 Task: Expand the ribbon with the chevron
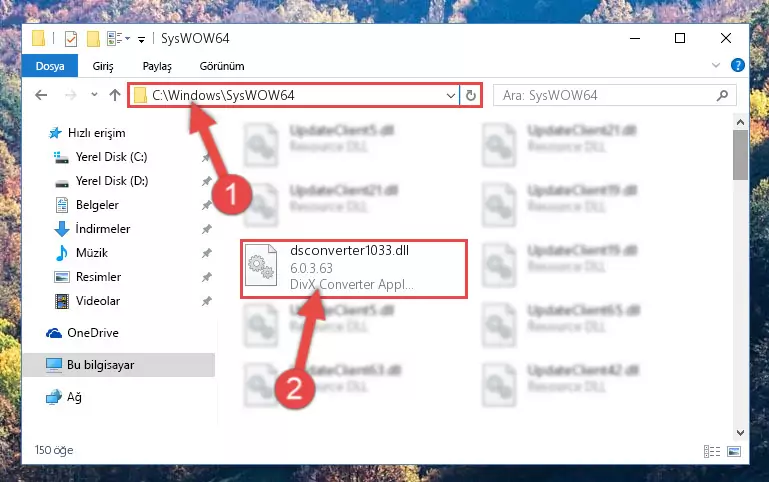[716, 65]
